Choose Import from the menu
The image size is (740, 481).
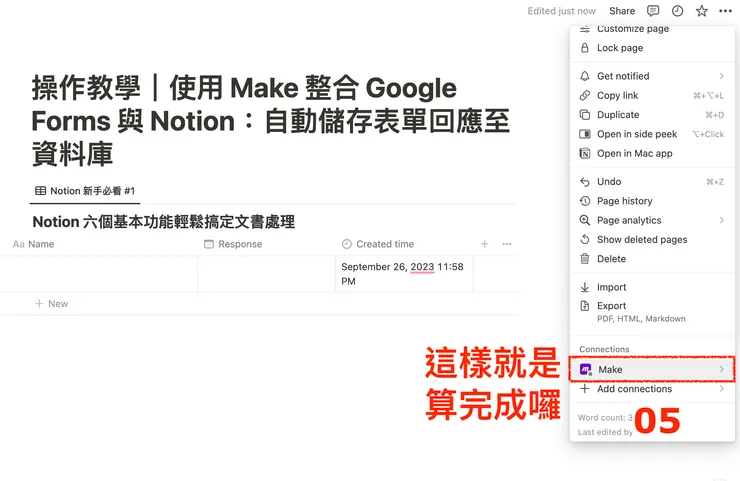[652, 287]
